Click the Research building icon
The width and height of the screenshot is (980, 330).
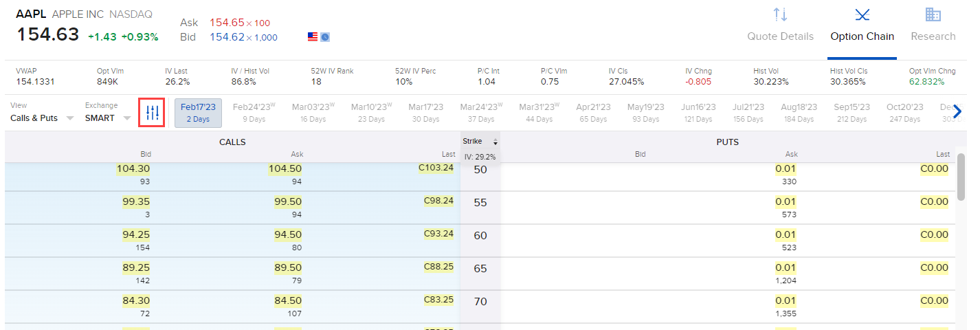(933, 14)
